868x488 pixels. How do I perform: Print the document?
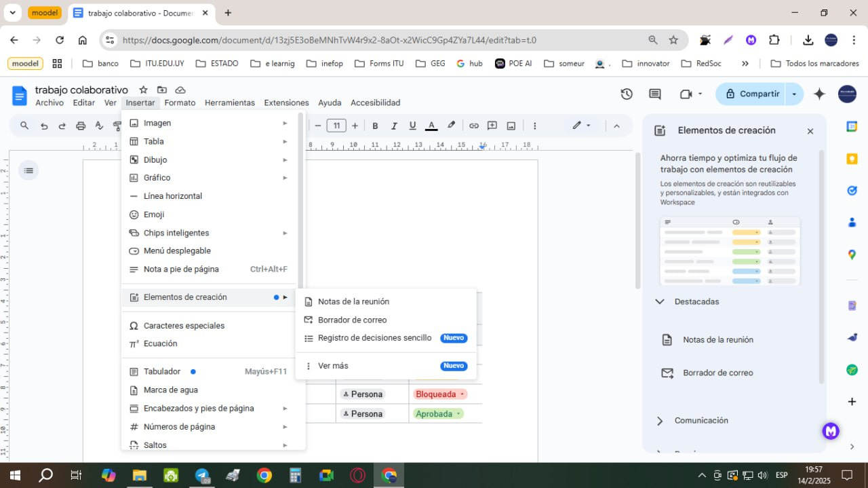[81, 126]
